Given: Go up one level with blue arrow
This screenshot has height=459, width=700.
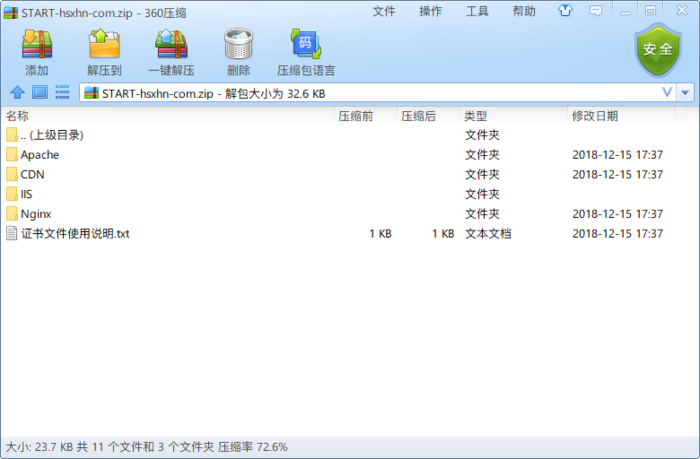Looking at the screenshot, I should click(17, 92).
